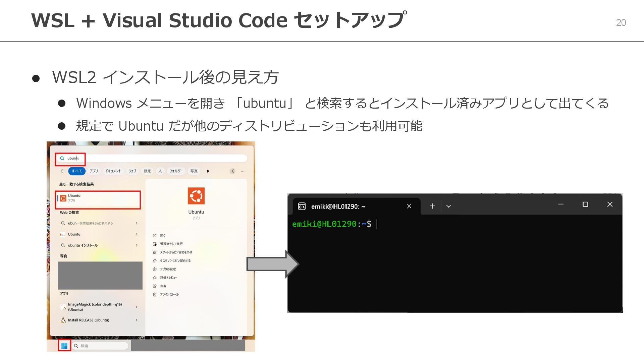Screen dimensions: 644x362
Task: Click 共有 share option
Action: point(163,286)
